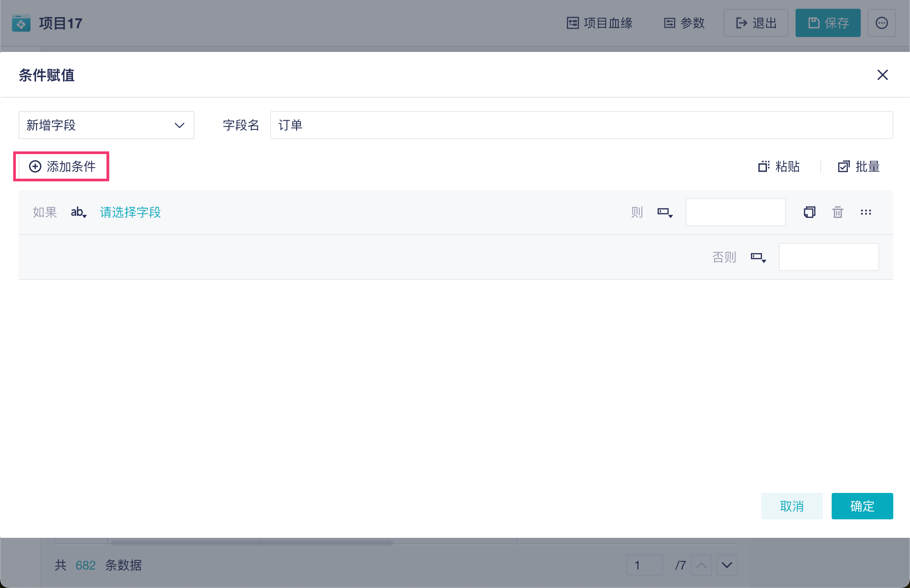Click the drag handle dots icon
Screen dimensions: 910x588
point(866,212)
